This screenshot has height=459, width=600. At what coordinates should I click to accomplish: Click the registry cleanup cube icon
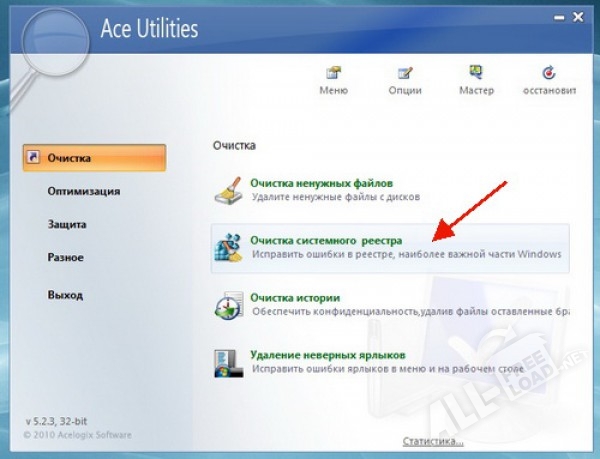click(230, 247)
